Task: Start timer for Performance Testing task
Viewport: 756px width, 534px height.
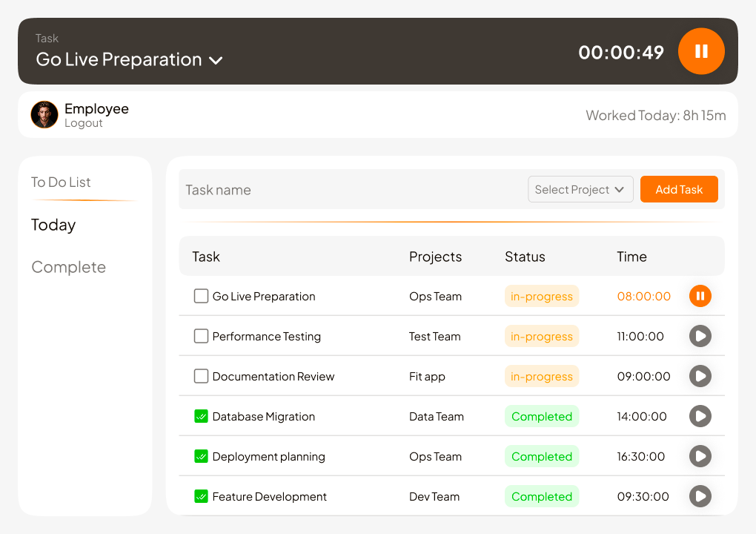Action: pyautogui.click(x=700, y=337)
